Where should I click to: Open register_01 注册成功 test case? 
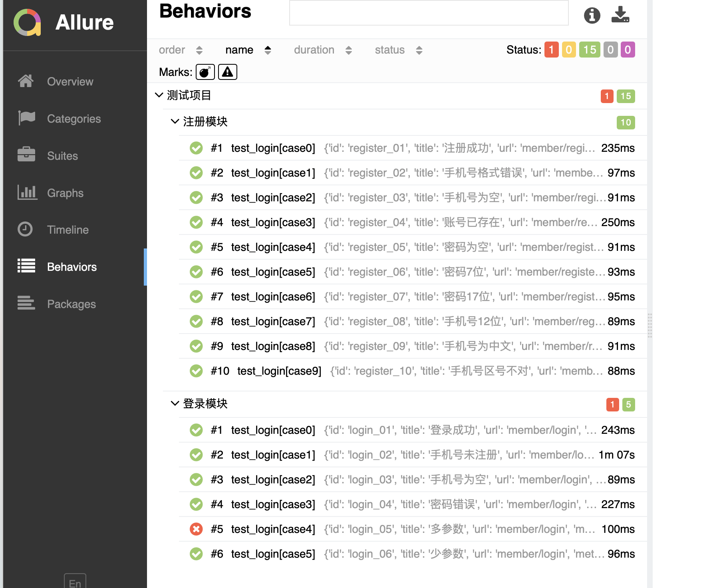click(413, 148)
